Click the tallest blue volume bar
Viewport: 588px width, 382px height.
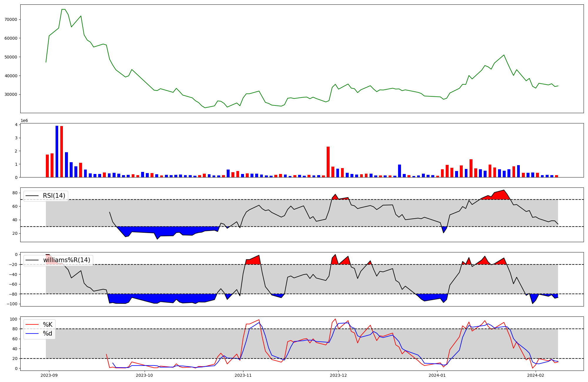(57, 151)
